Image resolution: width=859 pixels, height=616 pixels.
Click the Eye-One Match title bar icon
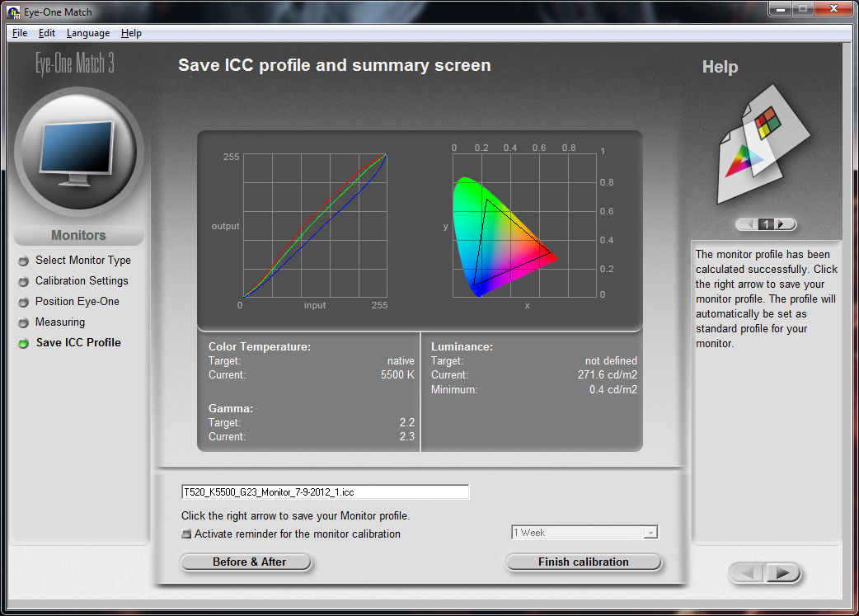[14, 12]
